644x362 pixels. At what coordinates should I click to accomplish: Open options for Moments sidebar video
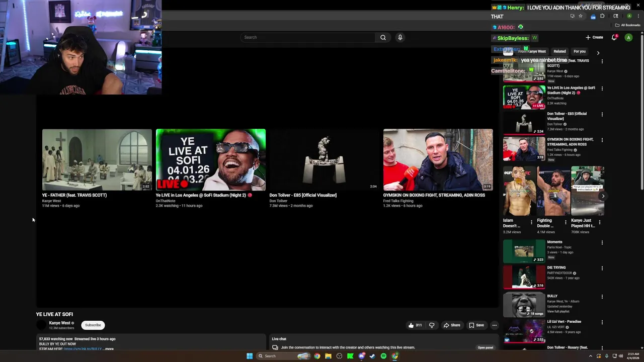tap(602, 242)
